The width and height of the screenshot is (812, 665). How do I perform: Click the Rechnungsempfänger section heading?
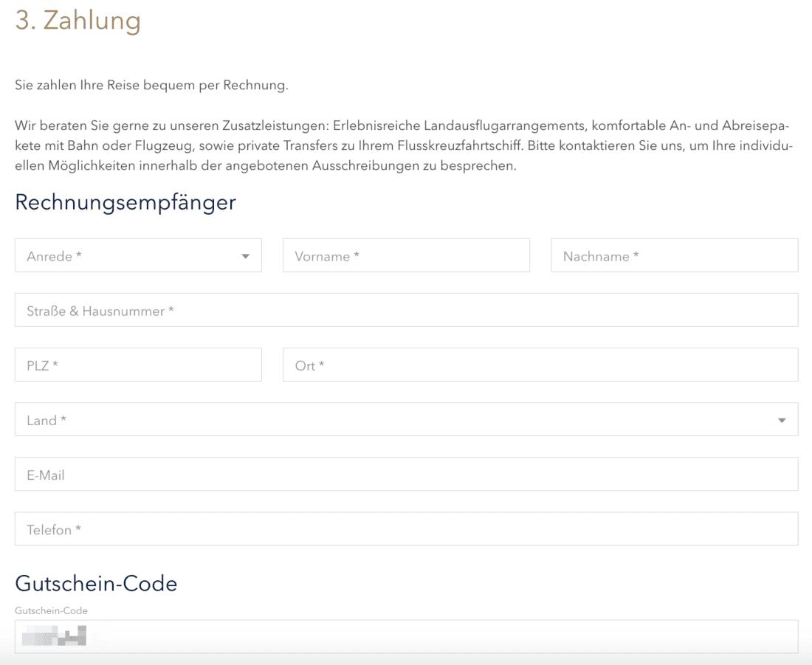125,201
